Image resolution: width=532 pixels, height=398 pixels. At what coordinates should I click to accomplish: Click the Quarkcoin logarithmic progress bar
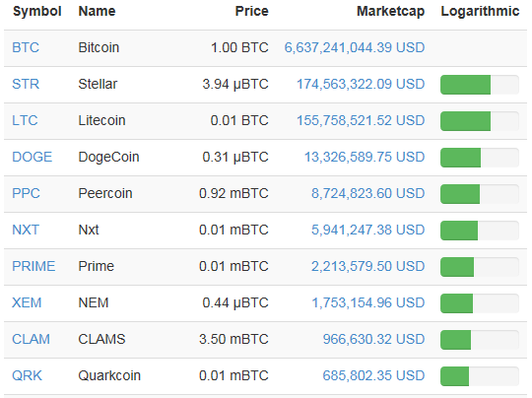480,376
